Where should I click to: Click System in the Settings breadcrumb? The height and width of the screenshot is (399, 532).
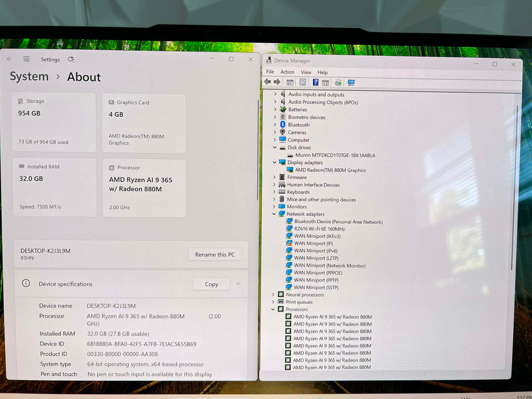click(29, 76)
